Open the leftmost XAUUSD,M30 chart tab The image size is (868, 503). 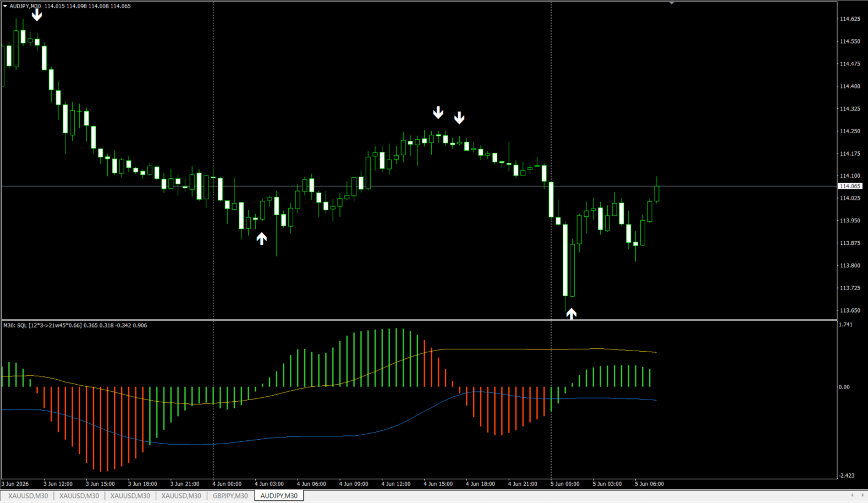click(28, 496)
